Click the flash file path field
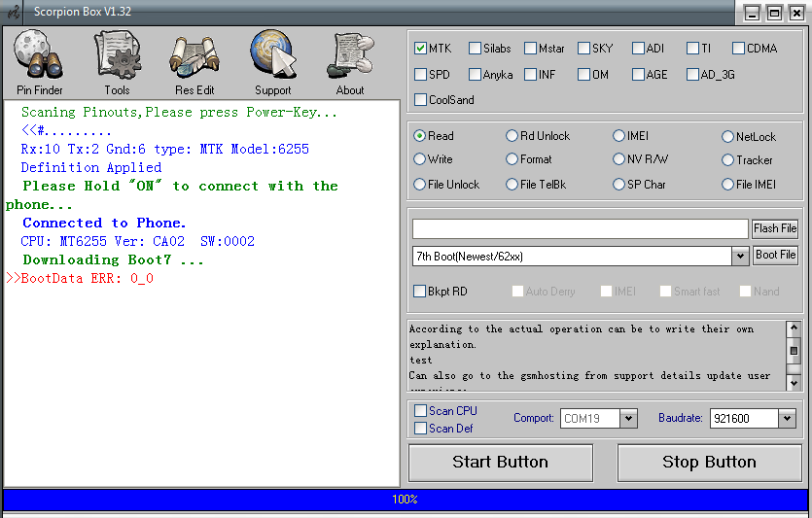Viewport: 812px width, 518px height. click(x=580, y=228)
